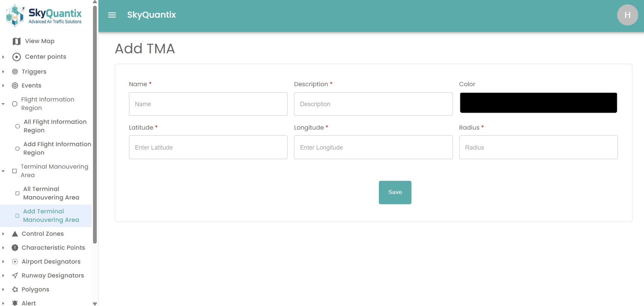The width and height of the screenshot is (644, 306).
Task: Click the View Map icon
Action: click(x=16, y=41)
